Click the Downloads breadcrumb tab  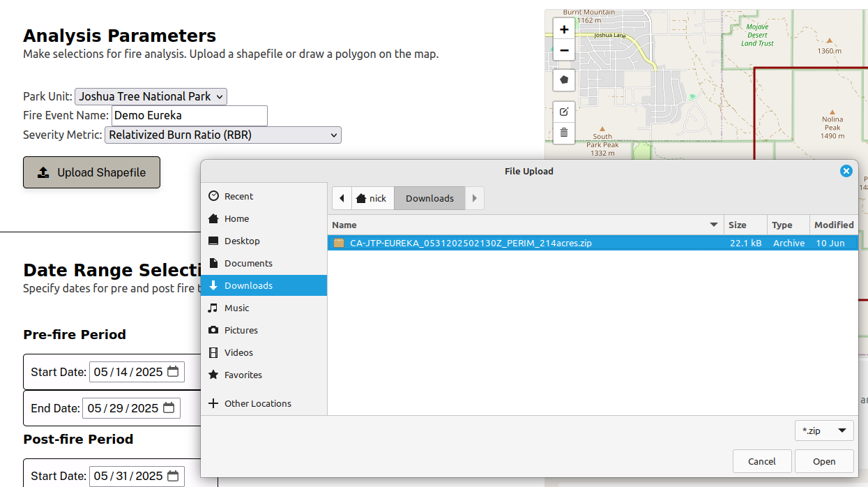[429, 198]
